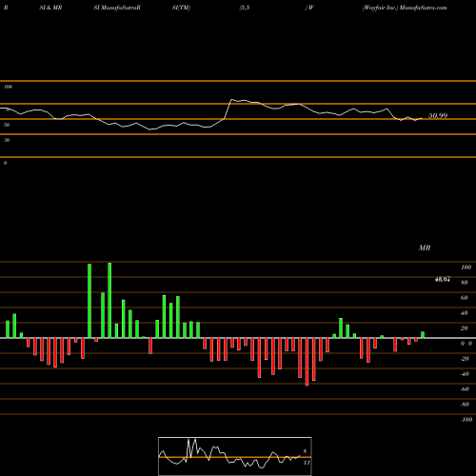This screenshot has width=476, height=476.
Task: Click the MR axis label 80
Action: pos(465,283)
